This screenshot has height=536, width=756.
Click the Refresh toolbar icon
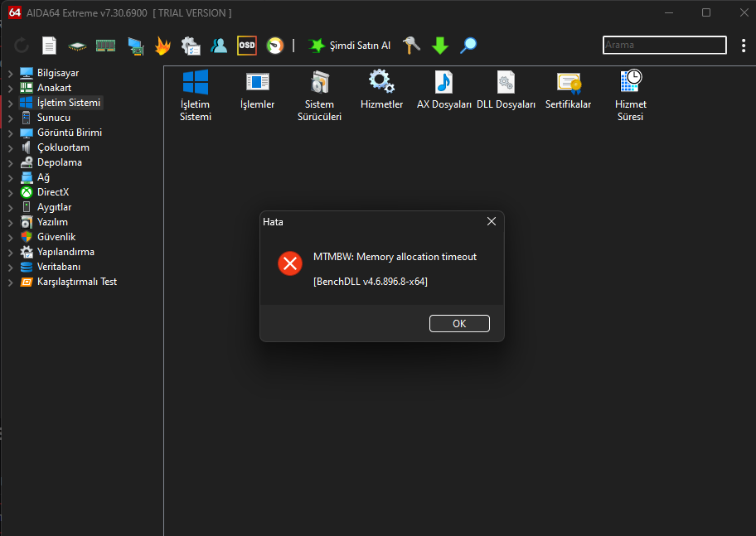click(x=22, y=46)
